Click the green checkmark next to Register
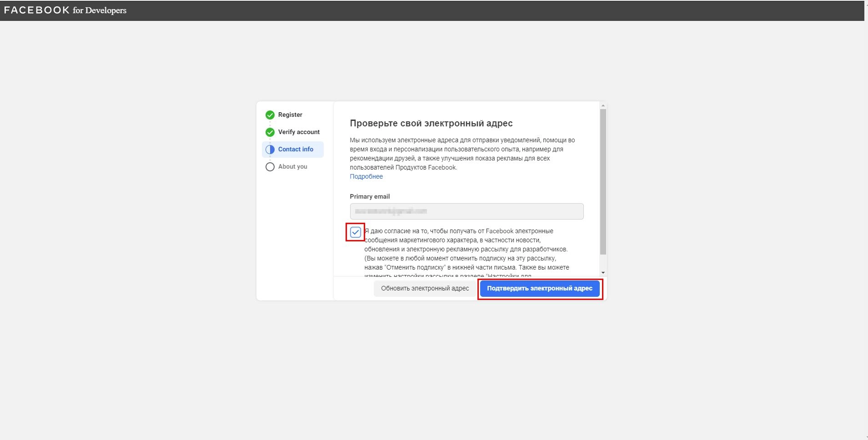Viewport: 868px width, 440px height. 270,115
